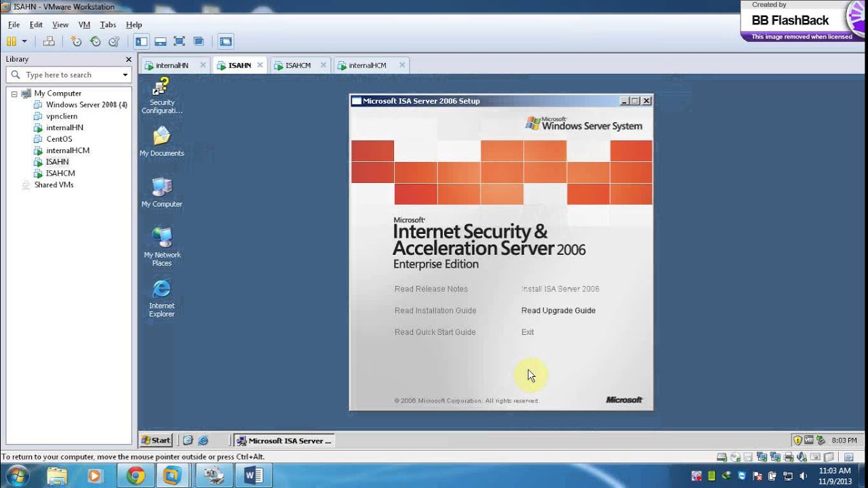Image resolution: width=868 pixels, height=488 pixels.
Task: Click Send Ctrl+Alt+Del toolbar icon
Action: tap(49, 41)
